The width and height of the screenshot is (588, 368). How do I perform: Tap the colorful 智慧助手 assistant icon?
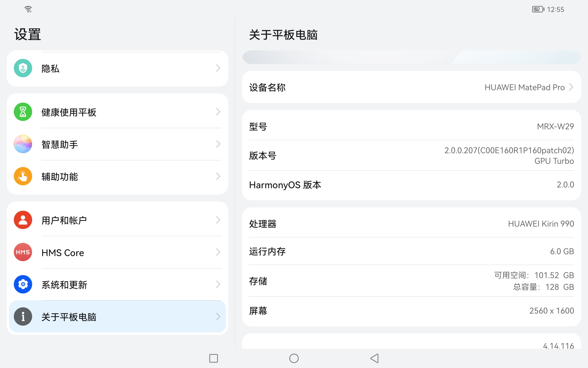coord(23,144)
